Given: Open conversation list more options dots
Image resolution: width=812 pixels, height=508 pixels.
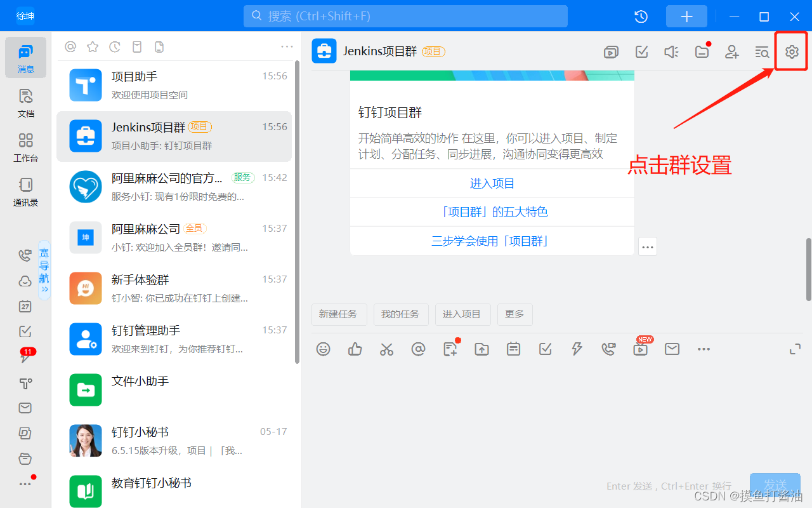Looking at the screenshot, I should pyautogui.click(x=287, y=46).
